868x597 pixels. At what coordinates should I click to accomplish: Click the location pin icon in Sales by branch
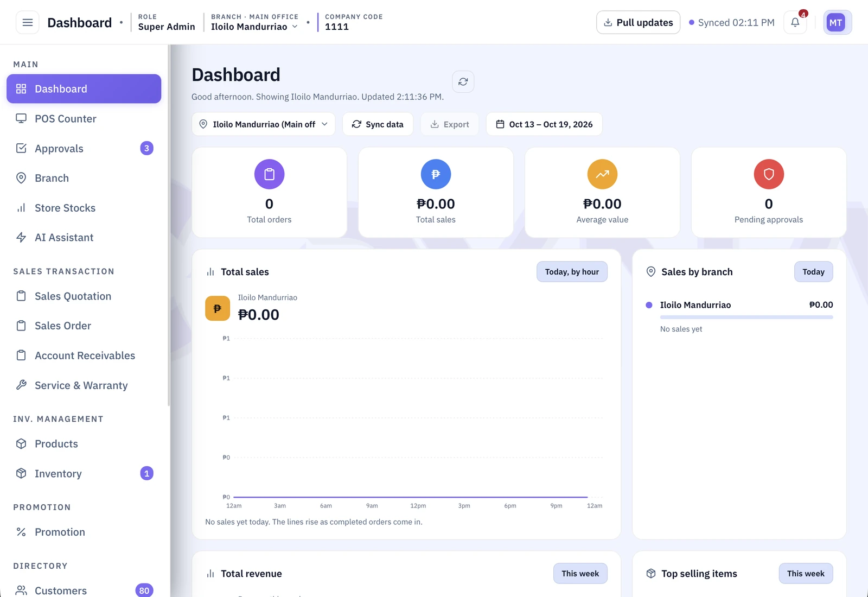coord(651,271)
